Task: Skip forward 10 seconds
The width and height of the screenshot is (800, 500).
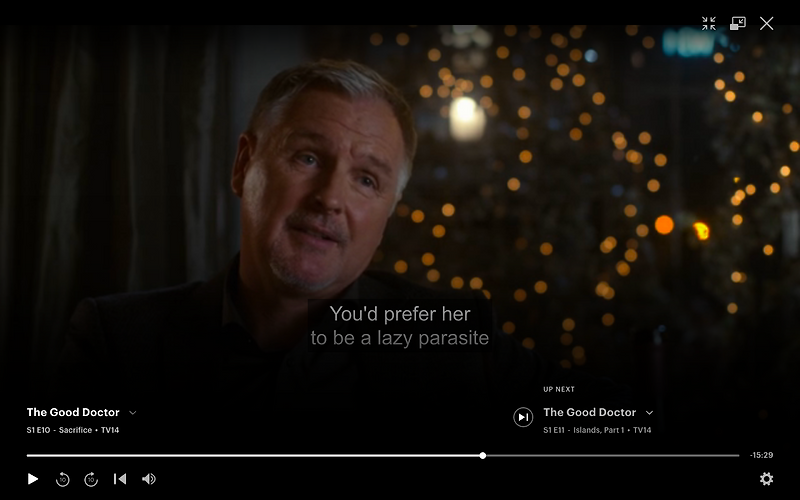Action: [91, 479]
